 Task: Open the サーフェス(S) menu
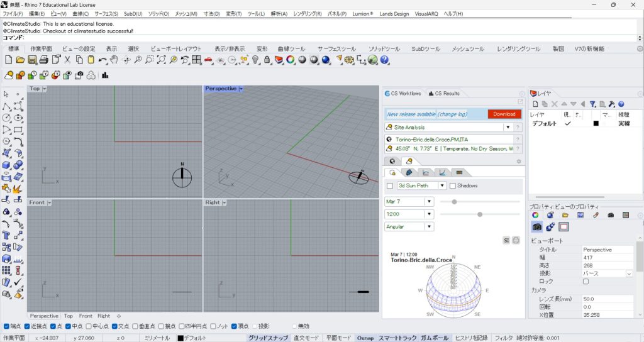click(x=106, y=13)
